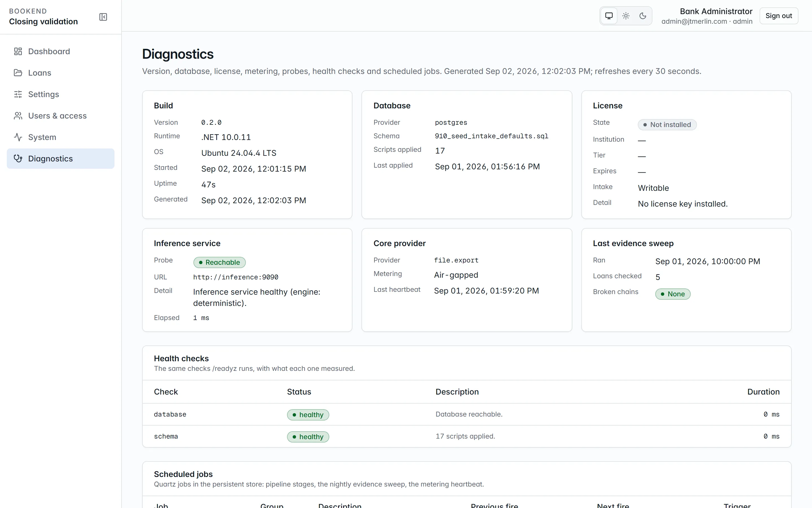Click the schema healthy status badge

pyautogui.click(x=308, y=437)
